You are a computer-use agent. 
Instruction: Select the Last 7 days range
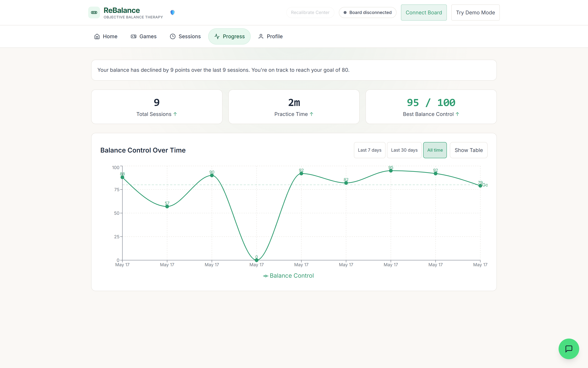370,150
